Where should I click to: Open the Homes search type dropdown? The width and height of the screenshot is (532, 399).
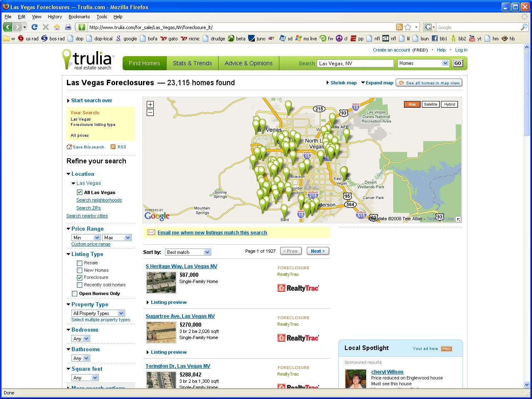click(423, 63)
